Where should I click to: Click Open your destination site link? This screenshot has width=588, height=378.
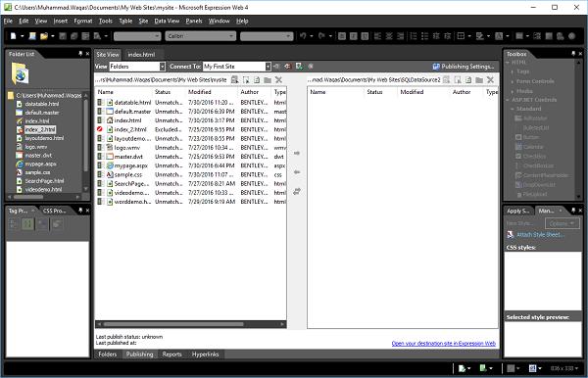444,343
